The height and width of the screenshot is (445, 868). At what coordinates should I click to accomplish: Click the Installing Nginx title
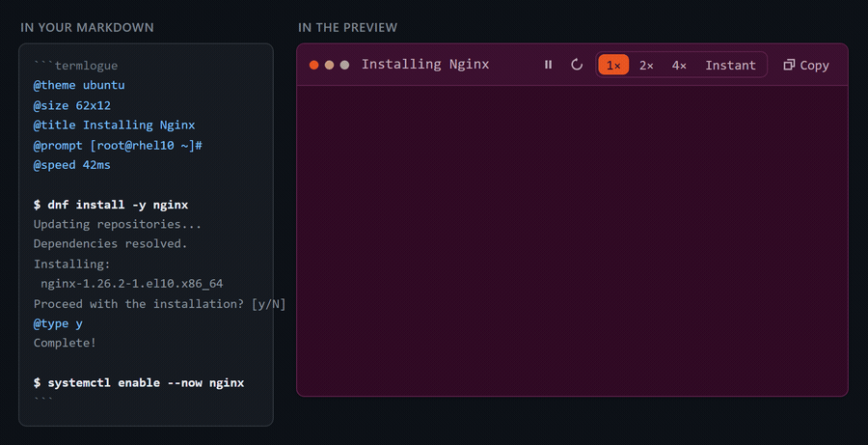click(425, 65)
